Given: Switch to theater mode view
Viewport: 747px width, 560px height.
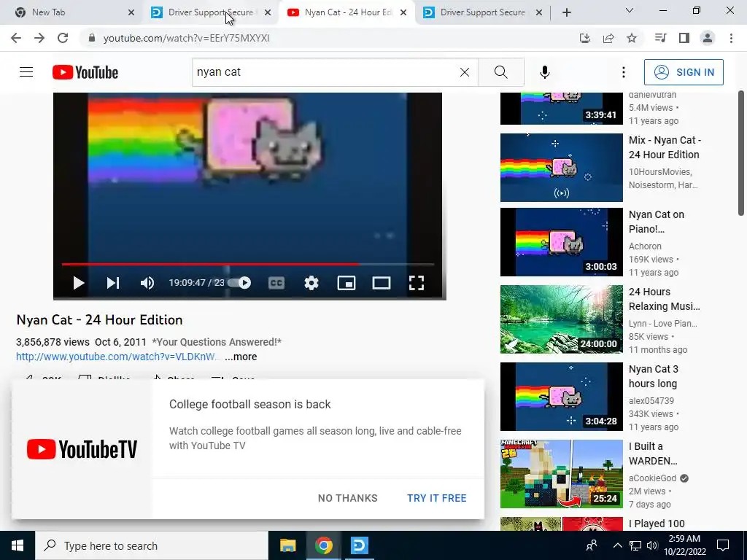Looking at the screenshot, I should point(381,283).
